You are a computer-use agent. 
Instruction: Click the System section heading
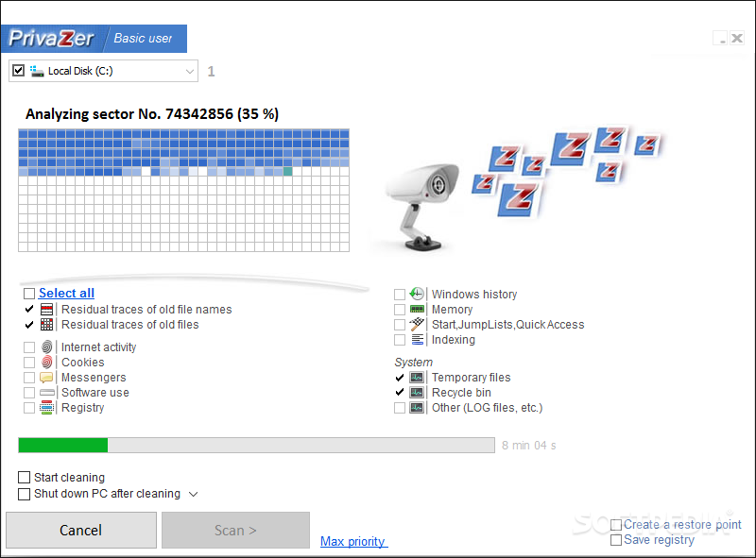click(x=413, y=362)
